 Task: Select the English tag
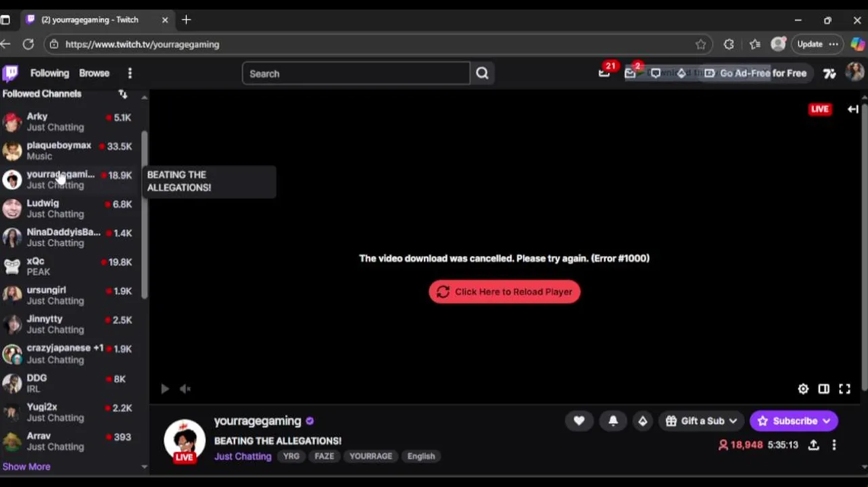tap(421, 456)
